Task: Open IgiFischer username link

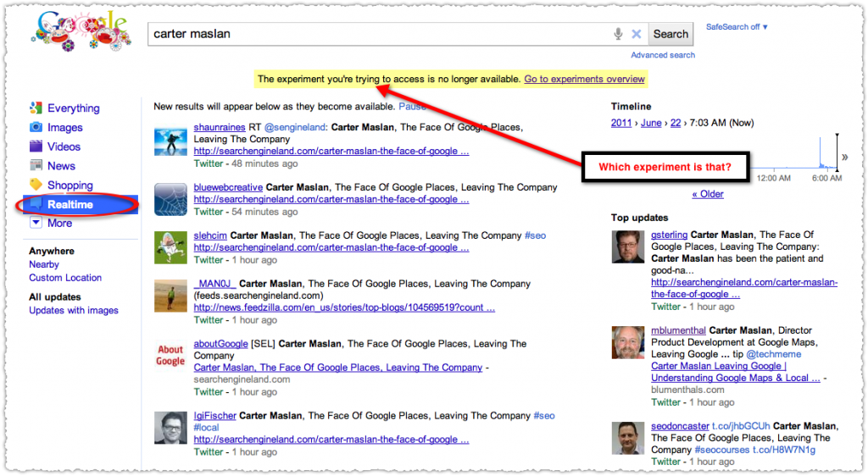Action: tap(214, 416)
